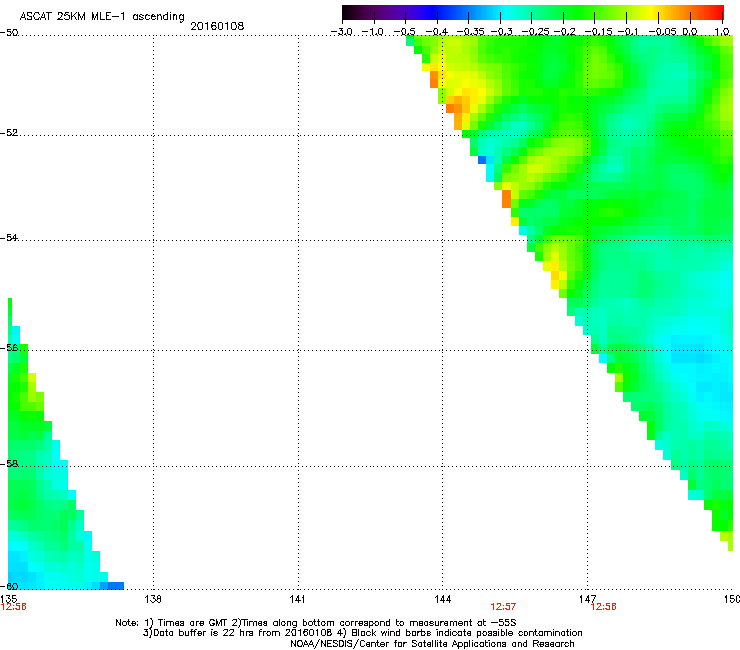Click the 138 longitude label

(x=153, y=599)
